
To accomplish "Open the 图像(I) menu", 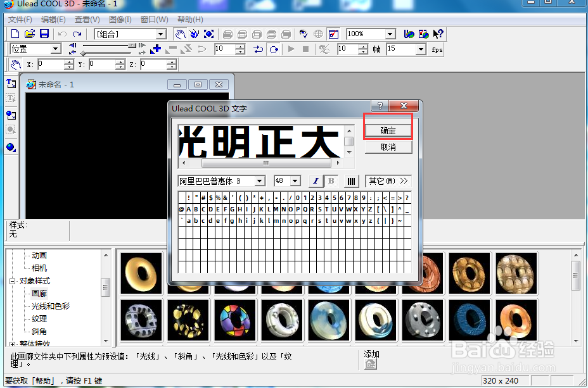I will 120,20.
